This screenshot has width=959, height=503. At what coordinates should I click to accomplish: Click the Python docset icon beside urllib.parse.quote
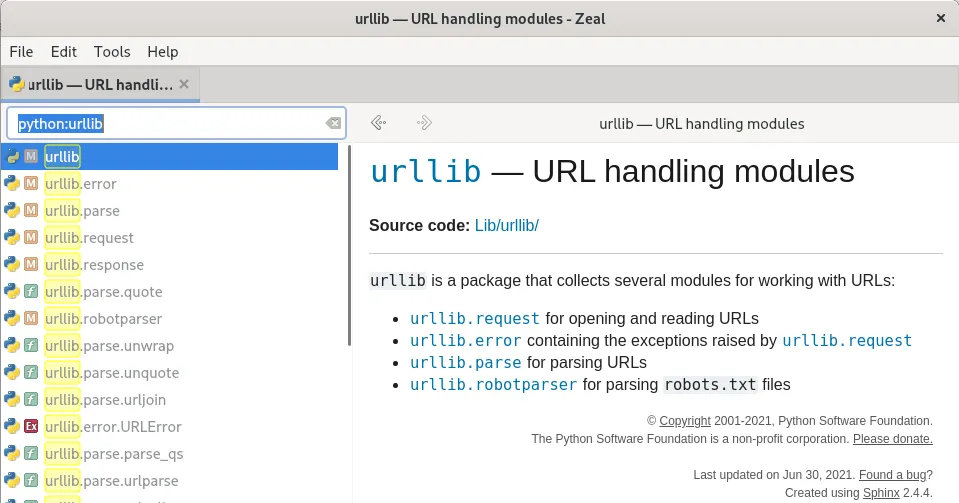12,291
